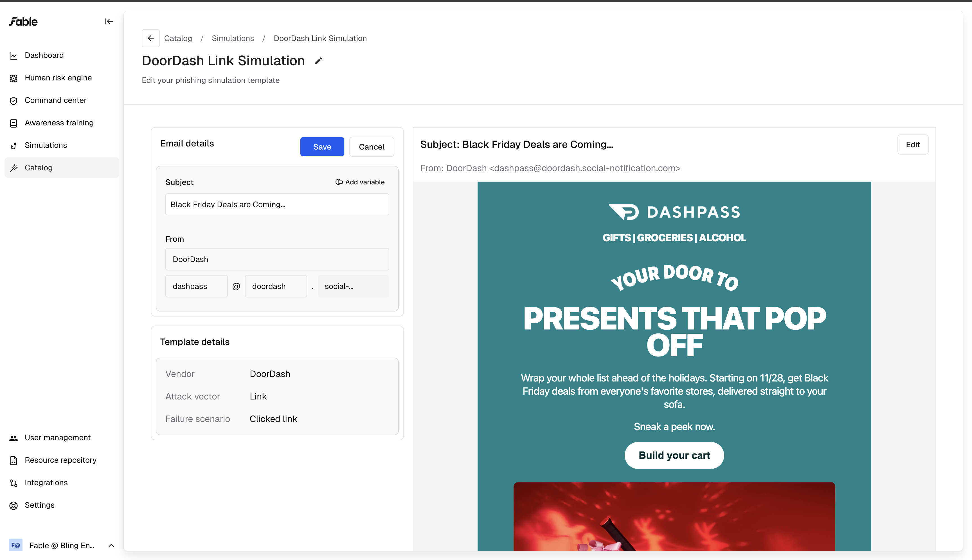Click the doordash subdomain field
This screenshot has width=972, height=560.
tap(276, 286)
